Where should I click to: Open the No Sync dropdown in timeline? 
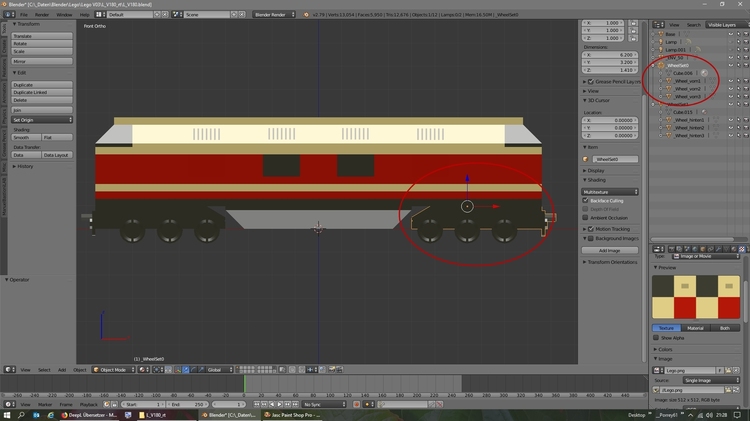324,404
